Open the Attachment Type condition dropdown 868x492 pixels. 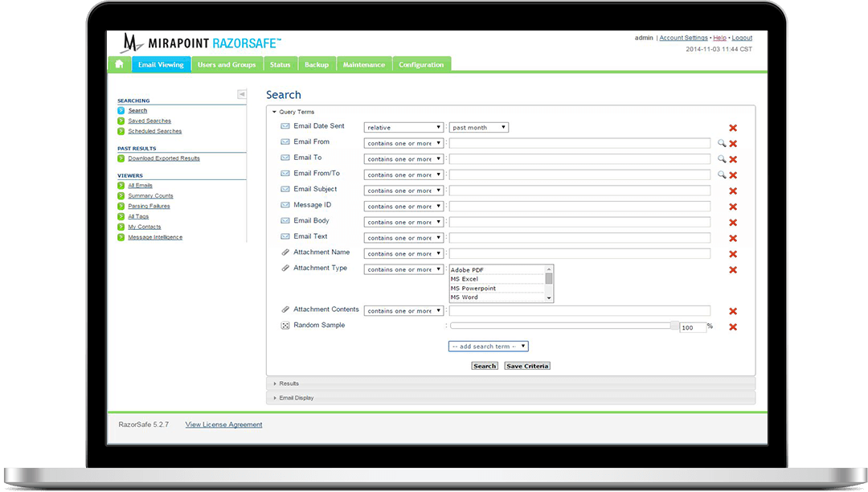click(403, 269)
